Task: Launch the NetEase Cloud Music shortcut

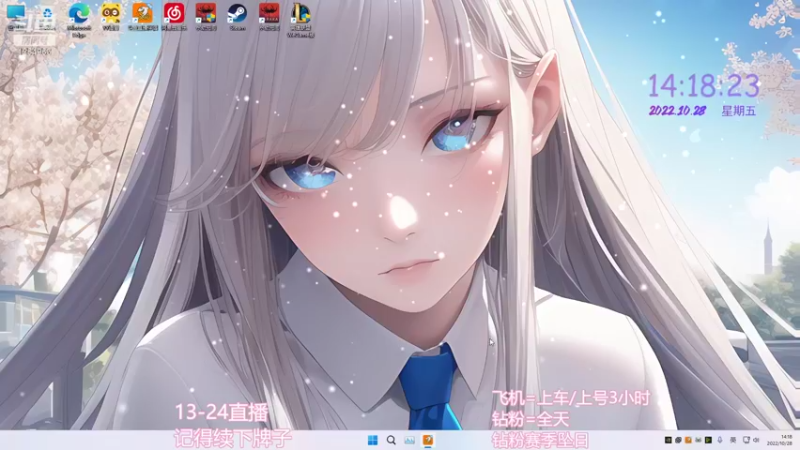Action: pos(174,17)
